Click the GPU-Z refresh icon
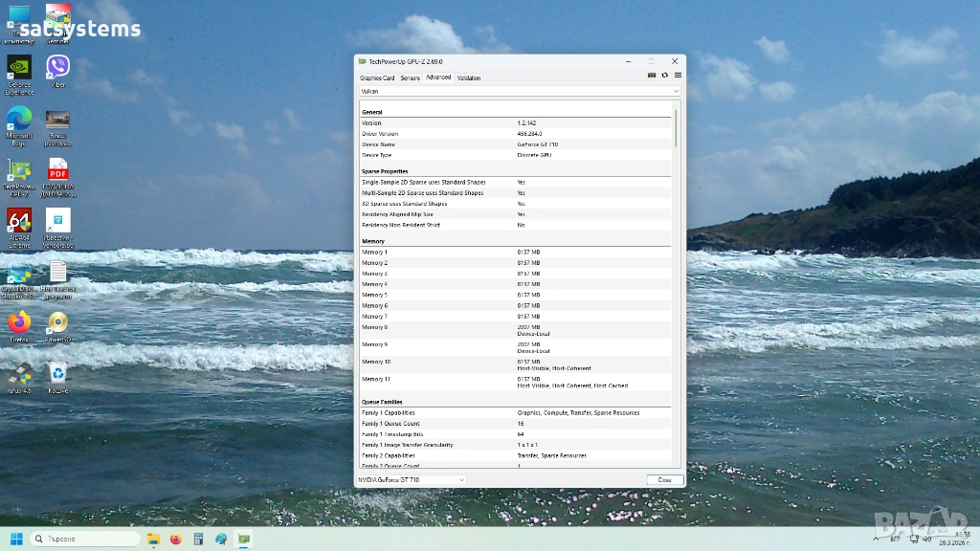 point(664,75)
